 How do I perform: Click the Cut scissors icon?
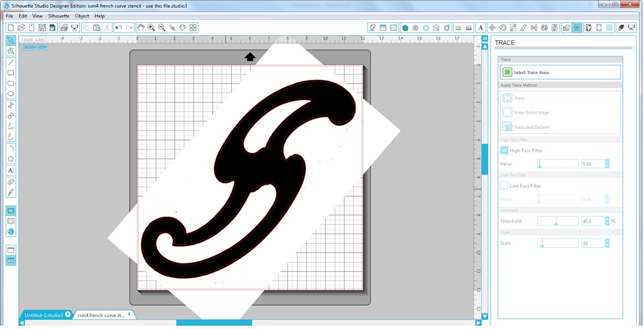coord(107,28)
